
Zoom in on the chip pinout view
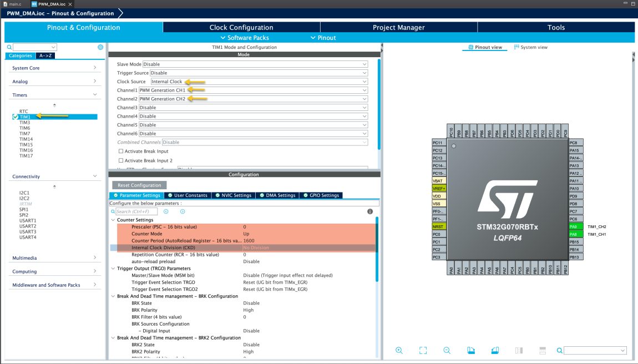tap(399, 351)
